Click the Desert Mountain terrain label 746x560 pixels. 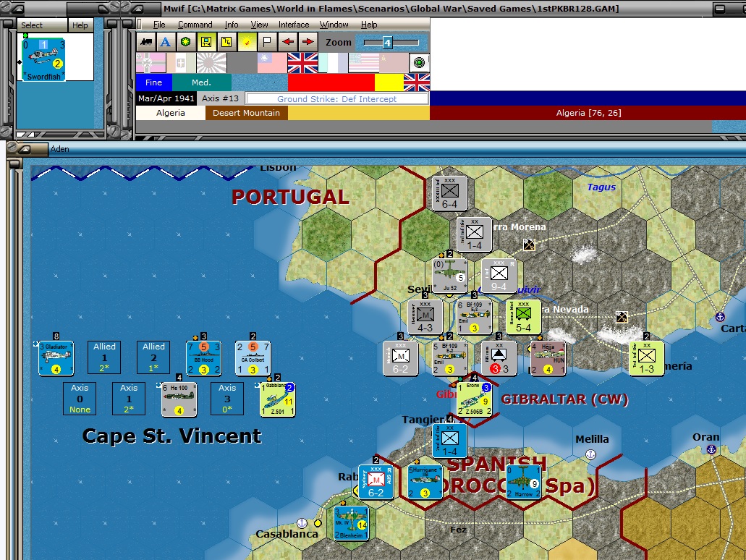(247, 113)
